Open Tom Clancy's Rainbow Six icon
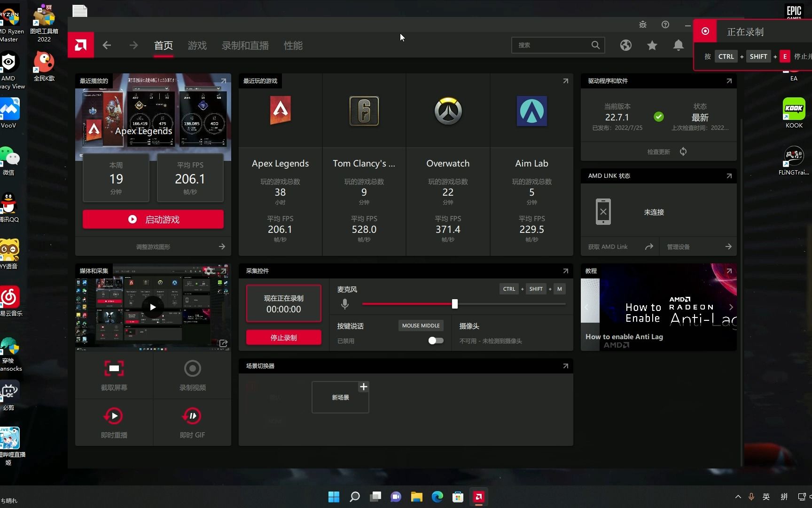Screen dimensions: 812x508 point(364,111)
